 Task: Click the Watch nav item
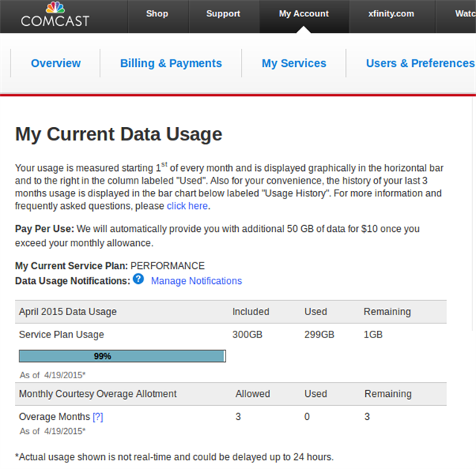point(465,13)
